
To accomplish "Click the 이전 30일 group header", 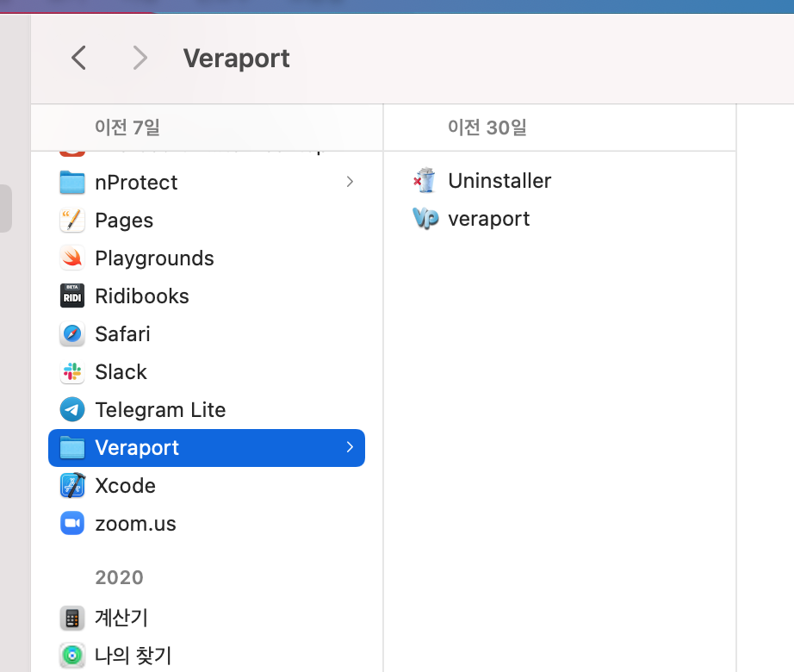I will click(x=487, y=128).
